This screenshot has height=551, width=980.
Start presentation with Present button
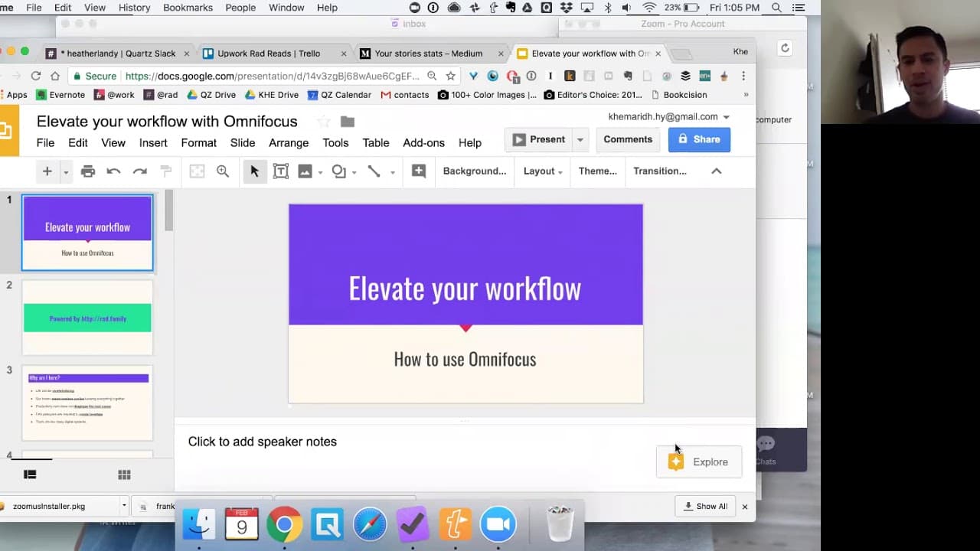pyautogui.click(x=539, y=139)
